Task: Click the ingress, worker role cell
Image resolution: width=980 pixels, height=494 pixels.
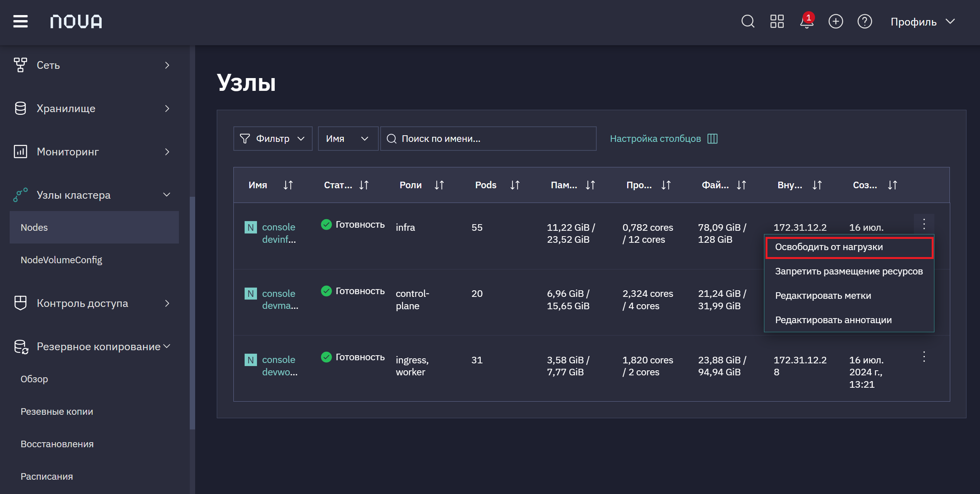Action: 412,366
